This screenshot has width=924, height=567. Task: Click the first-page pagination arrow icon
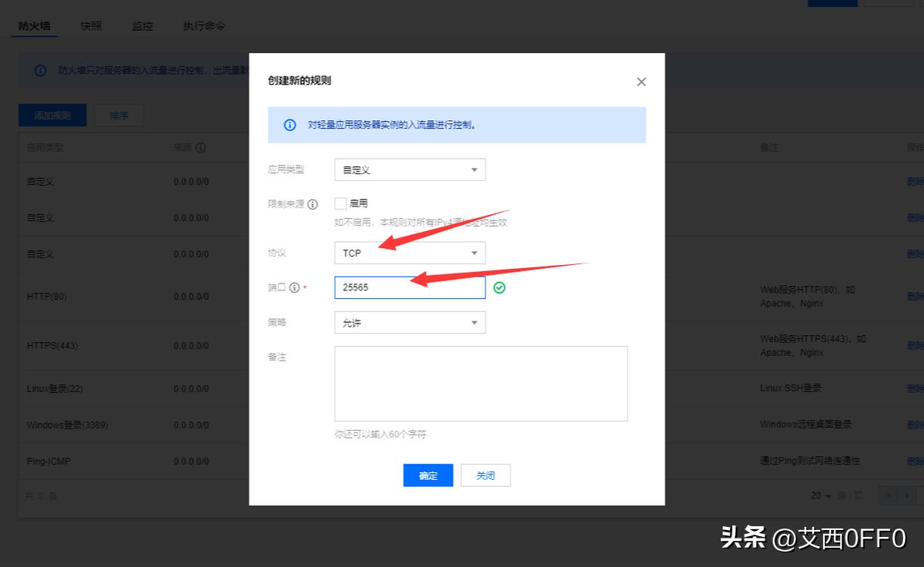[888, 495]
